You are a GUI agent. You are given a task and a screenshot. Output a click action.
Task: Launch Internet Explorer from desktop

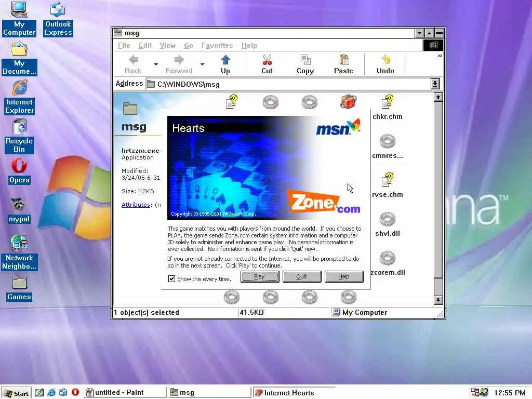point(19,97)
